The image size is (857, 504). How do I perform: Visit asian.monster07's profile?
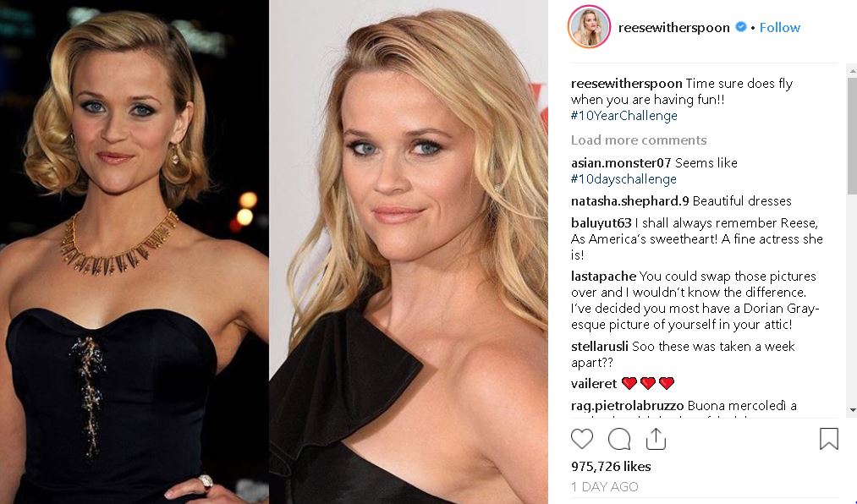[621, 162]
